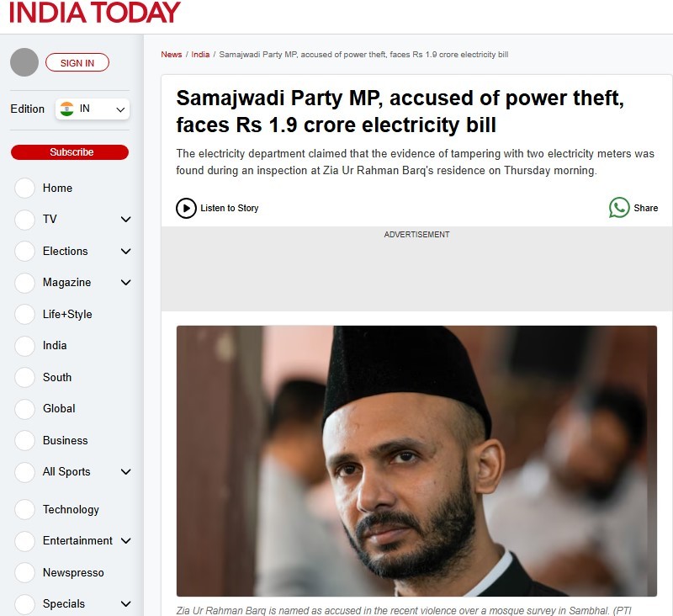Image resolution: width=673 pixels, height=616 pixels.
Task: Select the circle icon beside Home
Action: click(x=24, y=188)
